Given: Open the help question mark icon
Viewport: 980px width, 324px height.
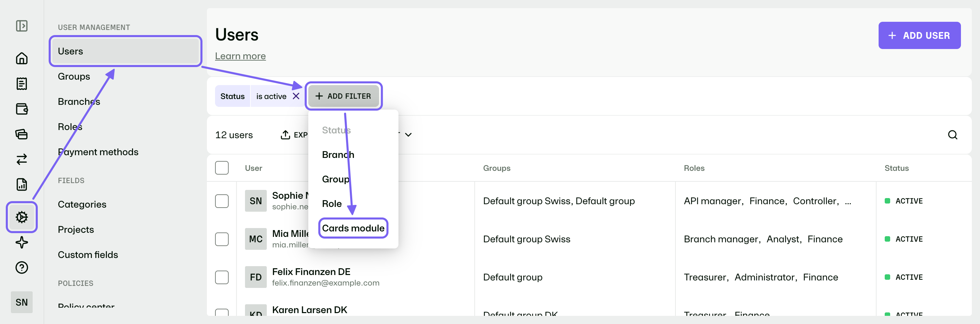Looking at the screenshot, I should pos(22,268).
